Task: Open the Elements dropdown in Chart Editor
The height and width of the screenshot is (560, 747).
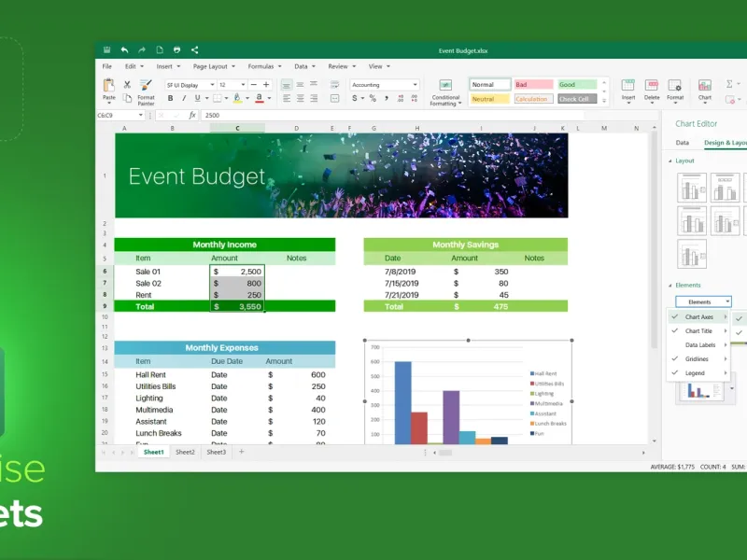Action: (x=703, y=301)
